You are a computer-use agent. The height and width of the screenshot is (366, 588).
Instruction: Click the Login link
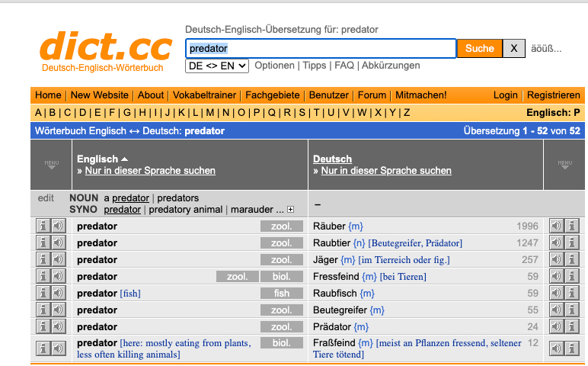(505, 95)
